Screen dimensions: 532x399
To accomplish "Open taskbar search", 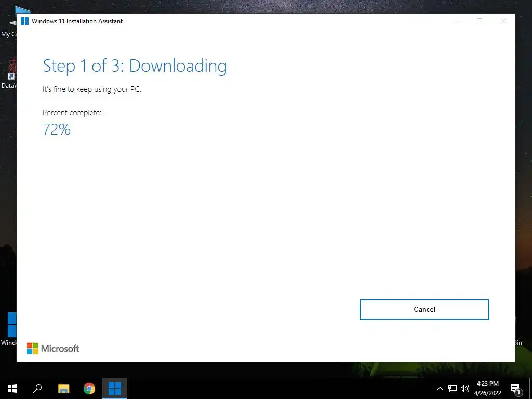I will [x=37, y=389].
